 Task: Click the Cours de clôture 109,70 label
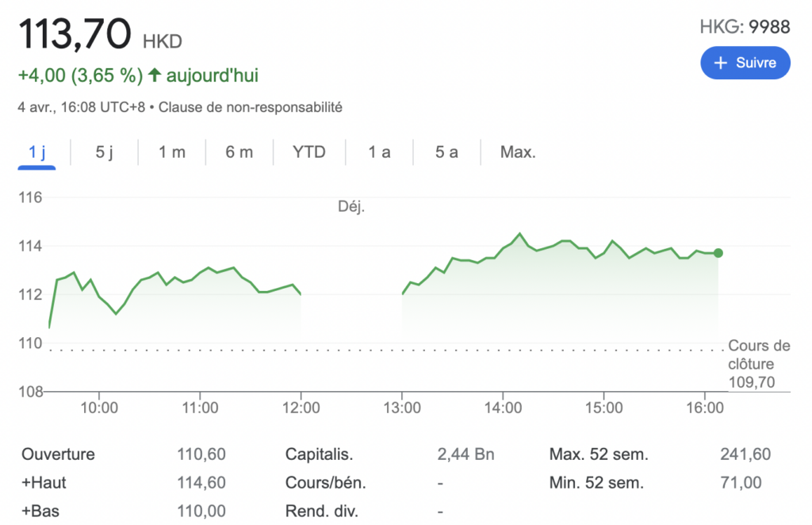point(759,364)
